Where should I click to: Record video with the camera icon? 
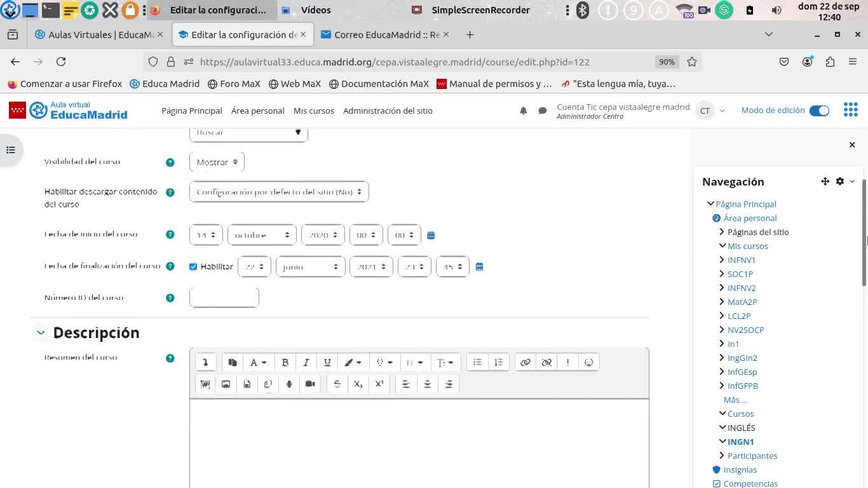point(310,384)
